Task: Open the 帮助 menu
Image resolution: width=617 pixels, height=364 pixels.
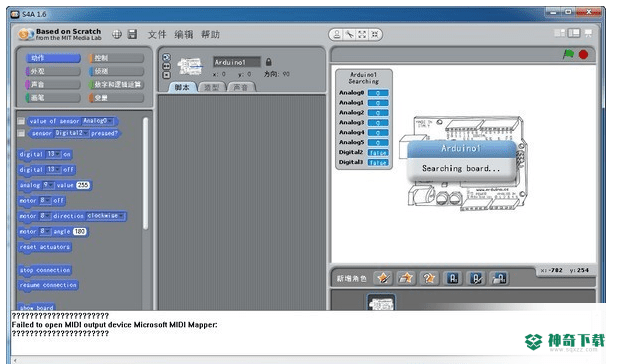Action: coord(211,35)
